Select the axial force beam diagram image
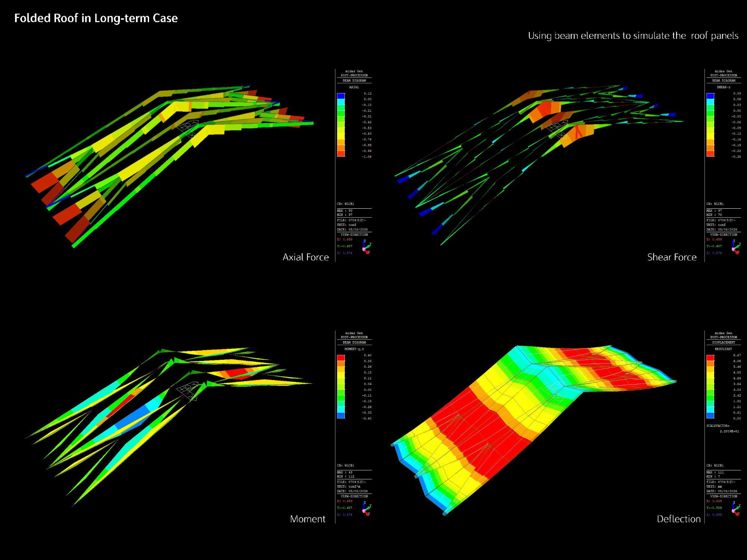747x560 pixels. pos(170,166)
